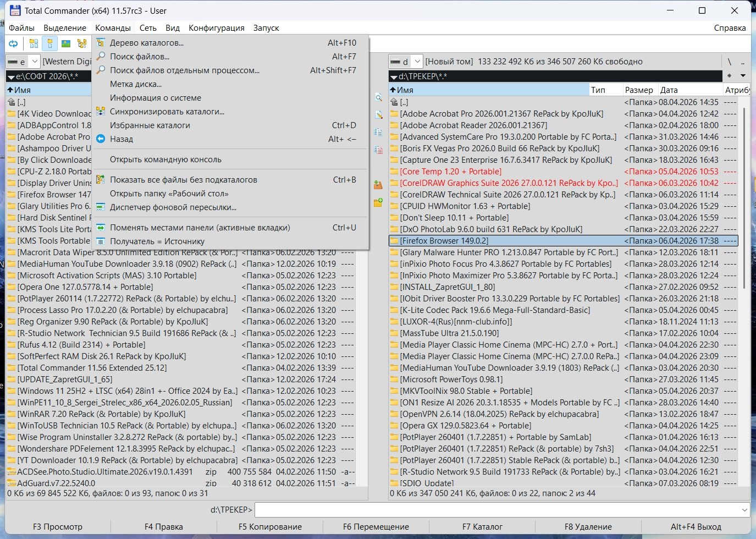Expand the triangle beside e:\СОФТ 2026 path
This screenshot has width=756, height=539.
click(11, 76)
